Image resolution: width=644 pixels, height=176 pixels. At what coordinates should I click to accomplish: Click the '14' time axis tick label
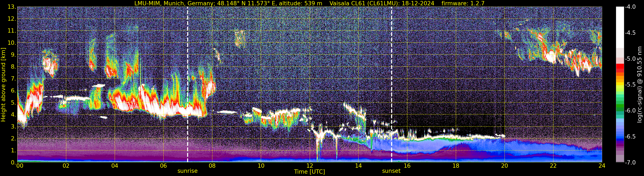click(x=358, y=166)
